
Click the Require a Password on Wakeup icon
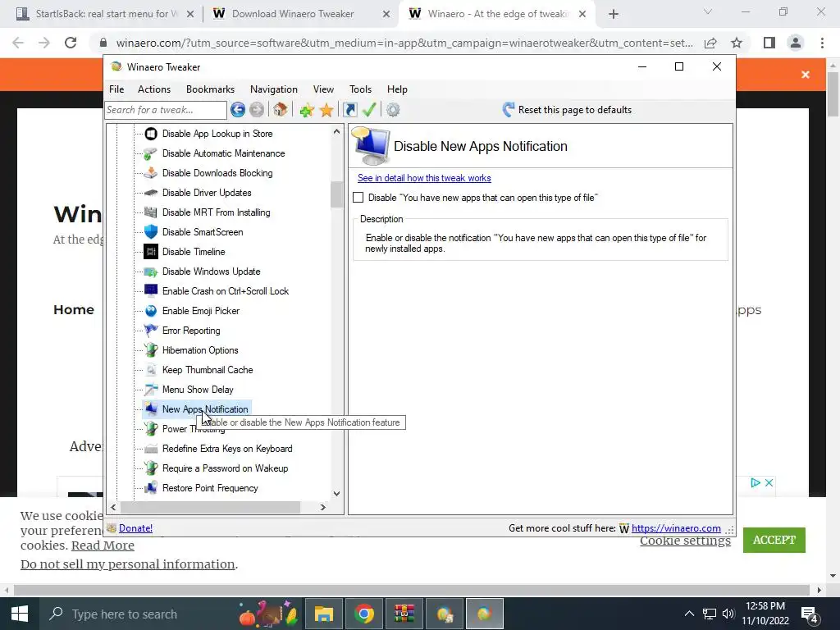coord(151,468)
